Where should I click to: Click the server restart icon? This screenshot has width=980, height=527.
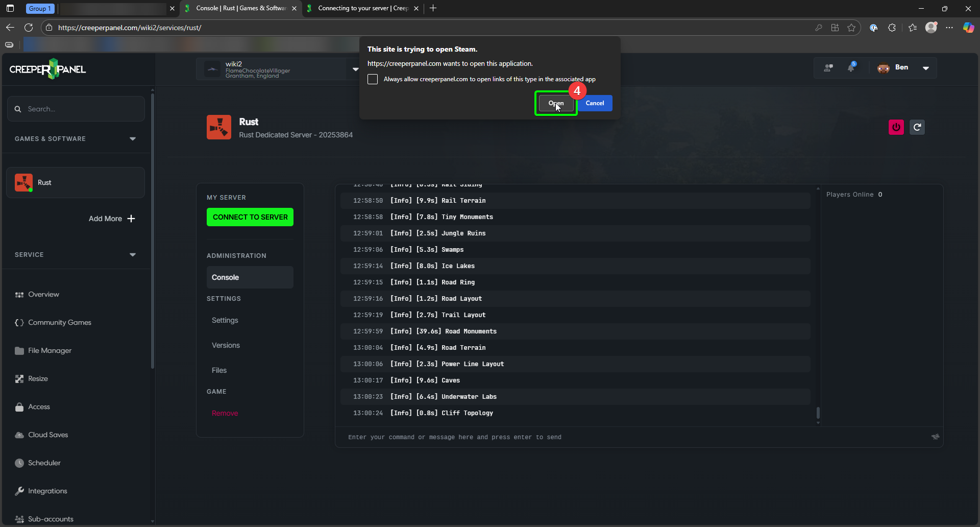tap(917, 127)
